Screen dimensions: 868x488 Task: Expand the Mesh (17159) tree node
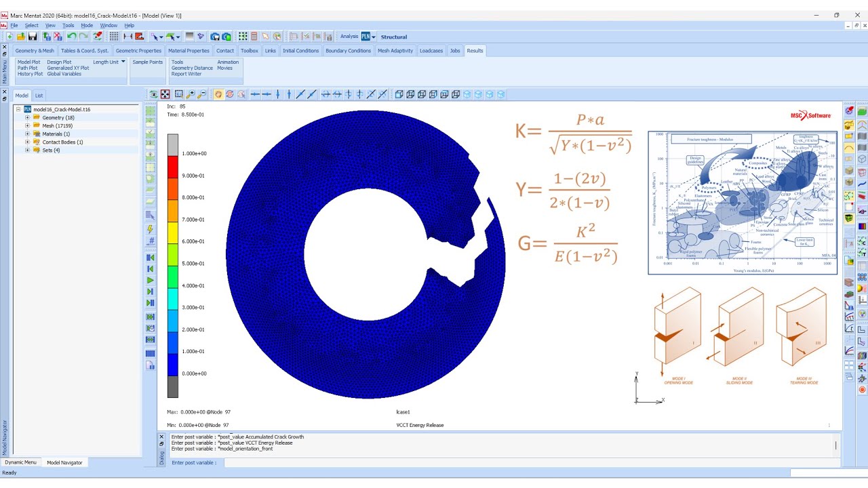pos(28,126)
